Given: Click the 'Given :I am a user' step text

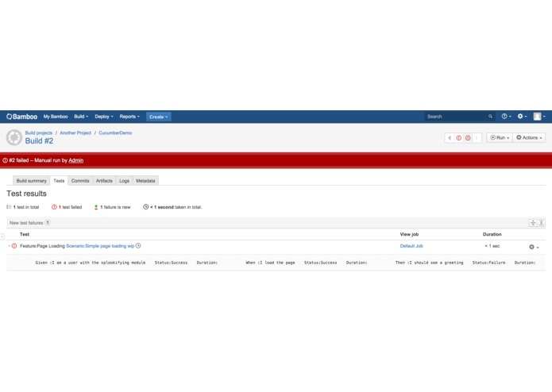Looking at the screenshot, I should (x=91, y=263).
